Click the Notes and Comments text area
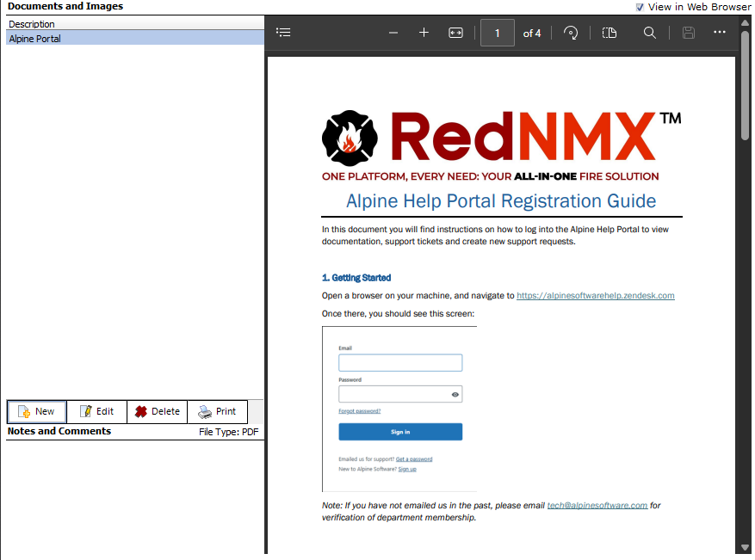755x560 pixels. click(135, 498)
